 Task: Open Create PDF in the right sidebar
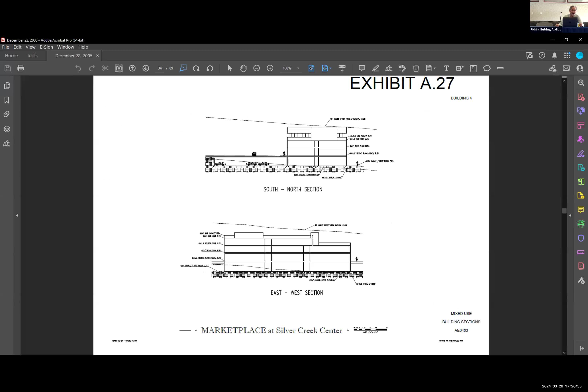coord(581,97)
